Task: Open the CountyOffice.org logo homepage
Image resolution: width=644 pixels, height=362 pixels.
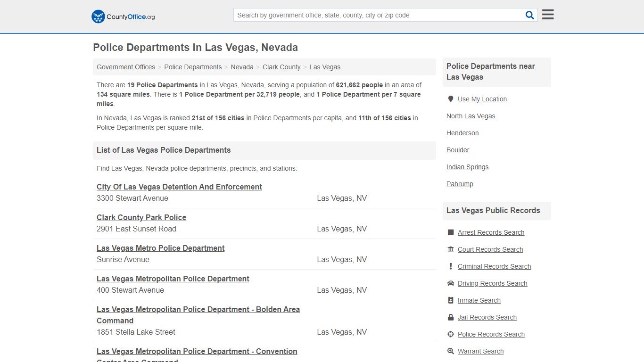Action: (123, 16)
